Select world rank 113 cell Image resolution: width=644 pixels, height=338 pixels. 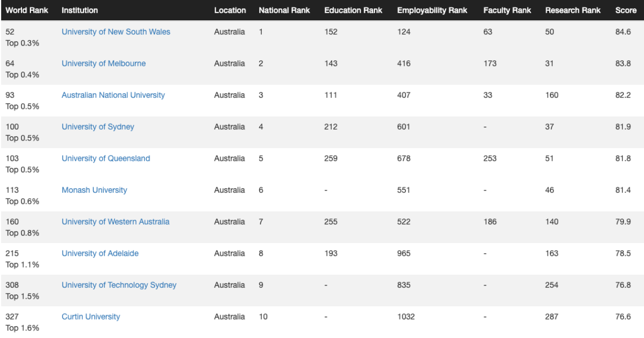click(12, 190)
